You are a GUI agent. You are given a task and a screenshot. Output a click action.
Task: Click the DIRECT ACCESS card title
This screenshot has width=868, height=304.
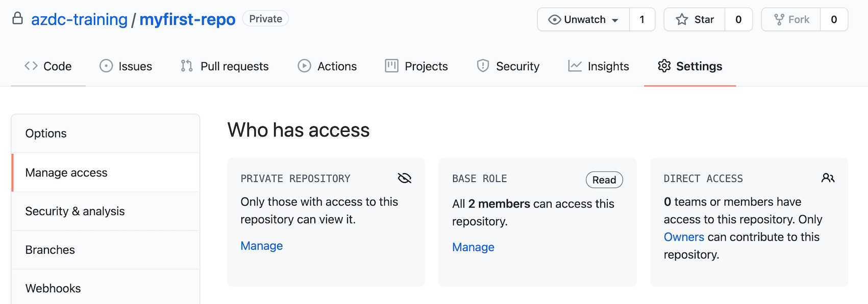click(703, 179)
